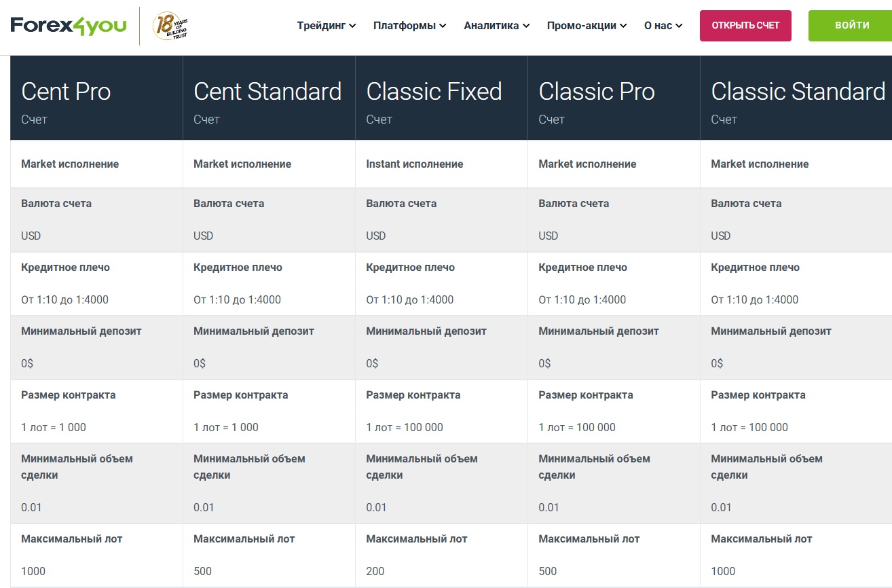Click Максимальный лот label in Classic Pro column

pyautogui.click(x=589, y=539)
